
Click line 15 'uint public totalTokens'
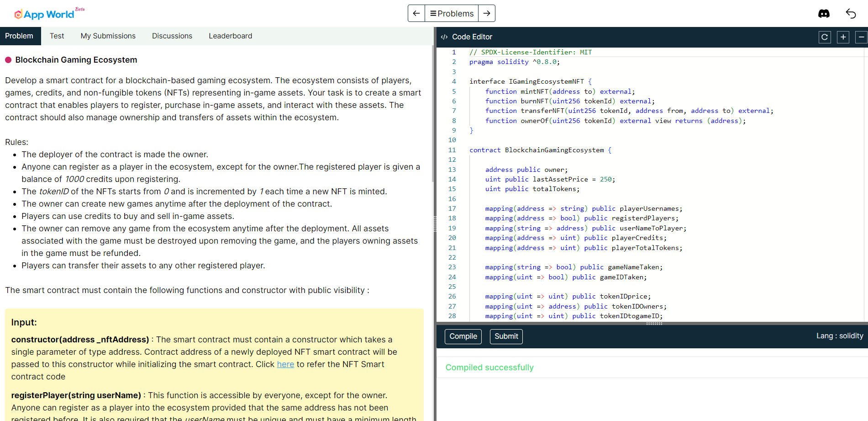[x=532, y=189]
